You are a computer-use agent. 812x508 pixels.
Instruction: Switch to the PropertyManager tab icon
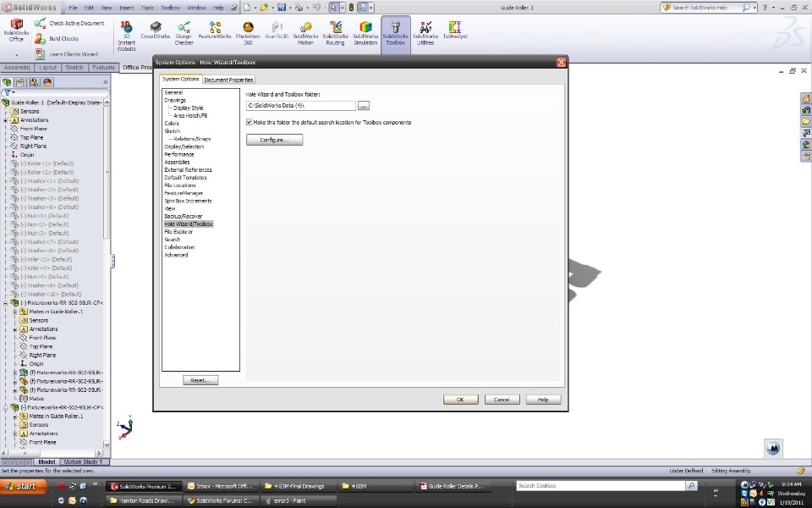[x=20, y=82]
